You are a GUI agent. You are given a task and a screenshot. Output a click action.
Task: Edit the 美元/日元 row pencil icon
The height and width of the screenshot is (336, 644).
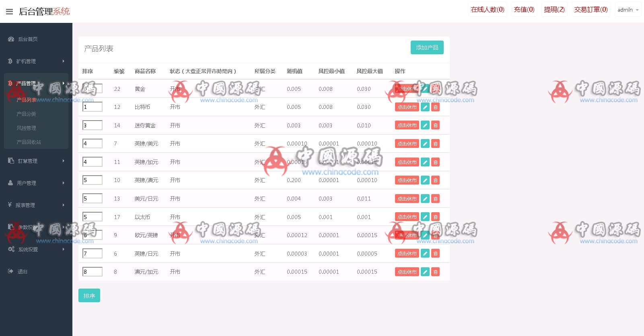pyautogui.click(x=425, y=199)
